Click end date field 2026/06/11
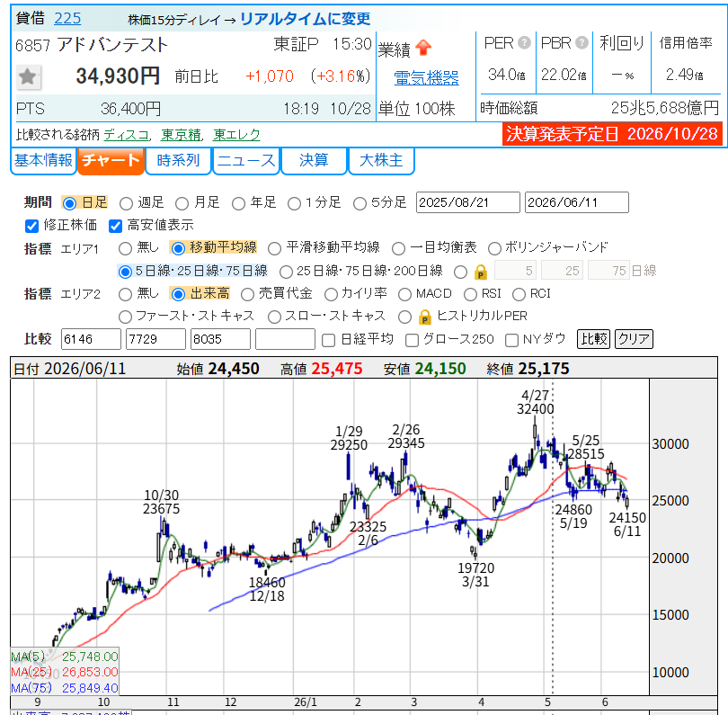This screenshot has width=728, height=715. coord(577,202)
